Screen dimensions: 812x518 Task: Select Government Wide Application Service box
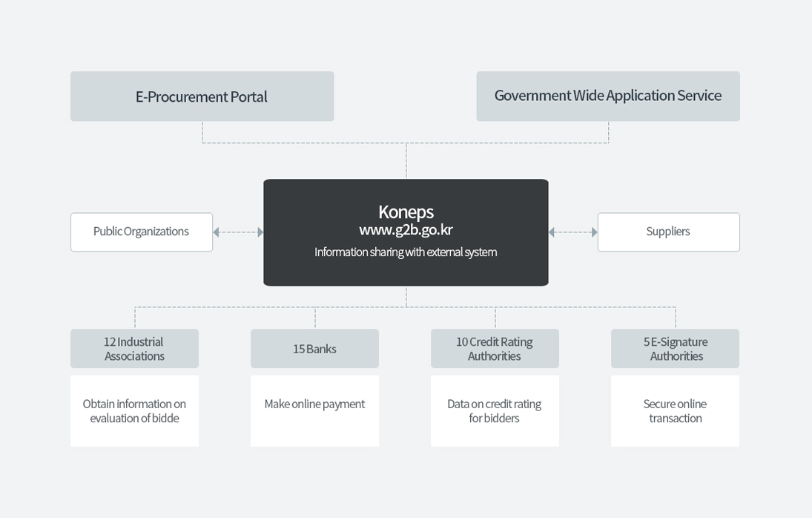click(x=608, y=96)
